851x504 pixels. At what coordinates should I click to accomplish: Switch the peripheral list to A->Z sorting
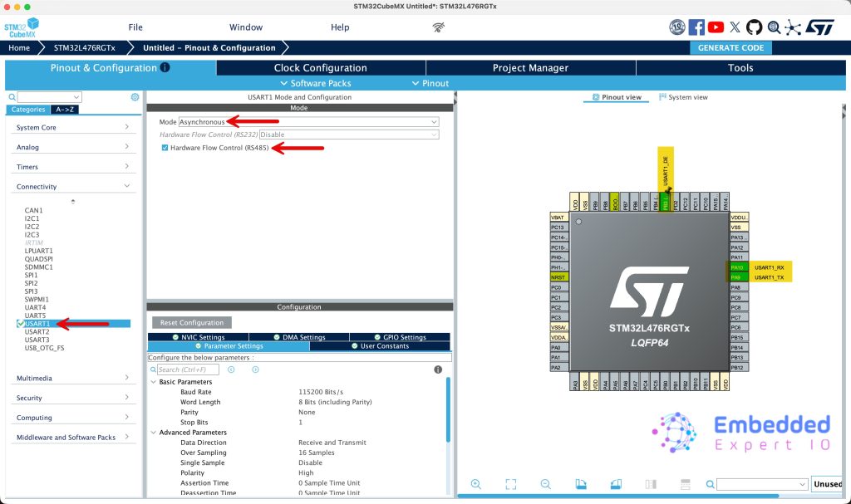point(64,110)
